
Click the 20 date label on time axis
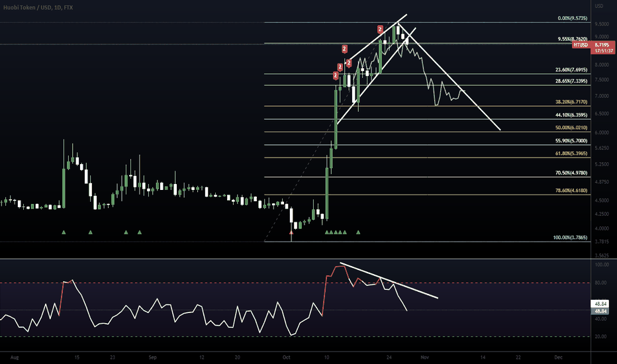coord(237,357)
